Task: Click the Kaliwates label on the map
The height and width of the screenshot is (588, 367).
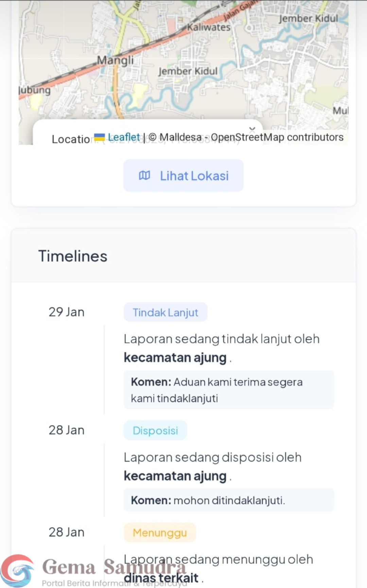Action: (209, 27)
